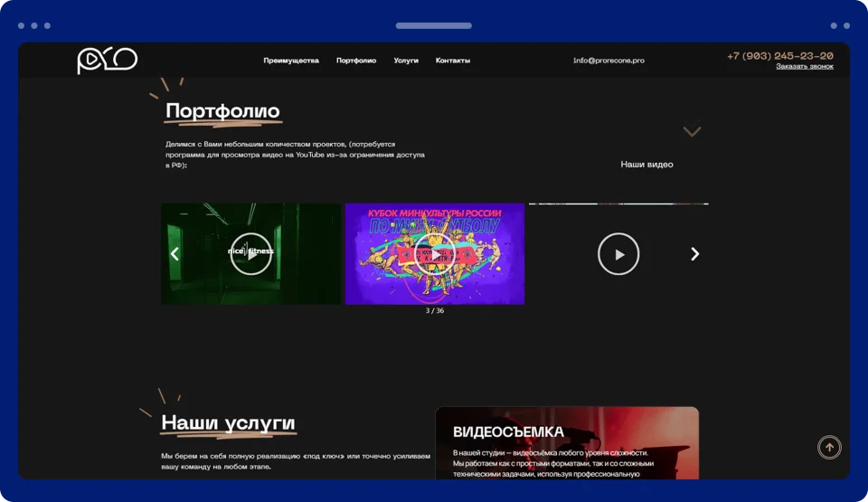868x502 pixels.
Task: Go to the Портфолио navigation link
Action: 356,61
